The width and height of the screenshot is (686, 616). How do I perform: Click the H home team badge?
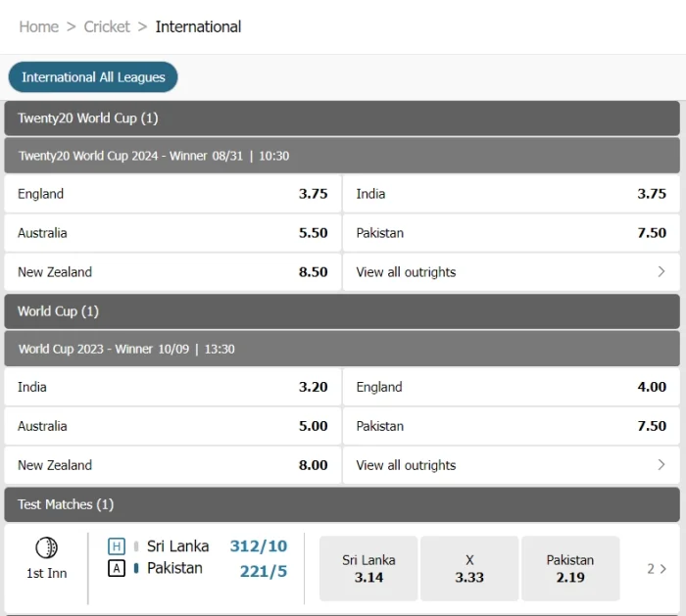coord(117,546)
